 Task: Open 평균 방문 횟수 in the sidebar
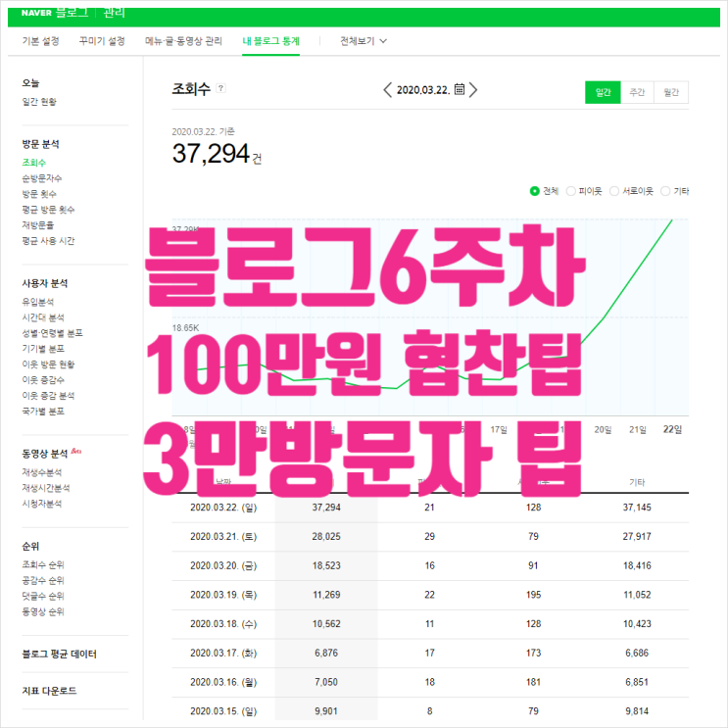tap(48, 210)
